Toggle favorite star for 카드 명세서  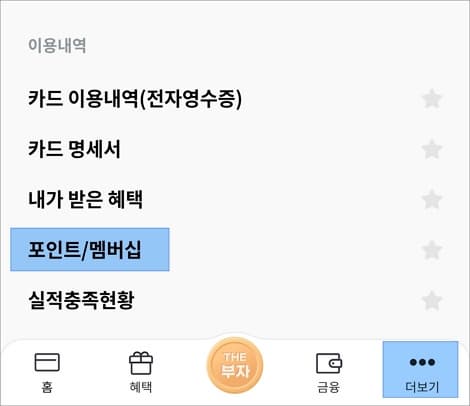(432, 149)
